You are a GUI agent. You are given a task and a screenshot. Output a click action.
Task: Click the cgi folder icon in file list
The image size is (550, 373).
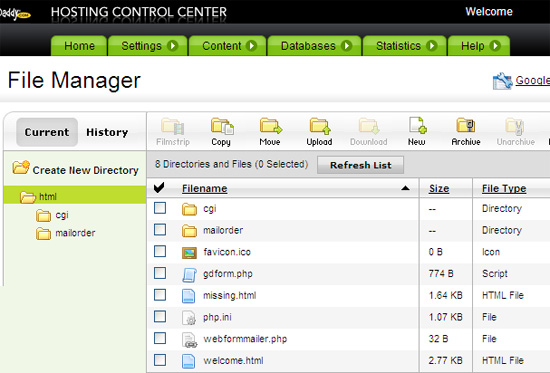(x=189, y=209)
